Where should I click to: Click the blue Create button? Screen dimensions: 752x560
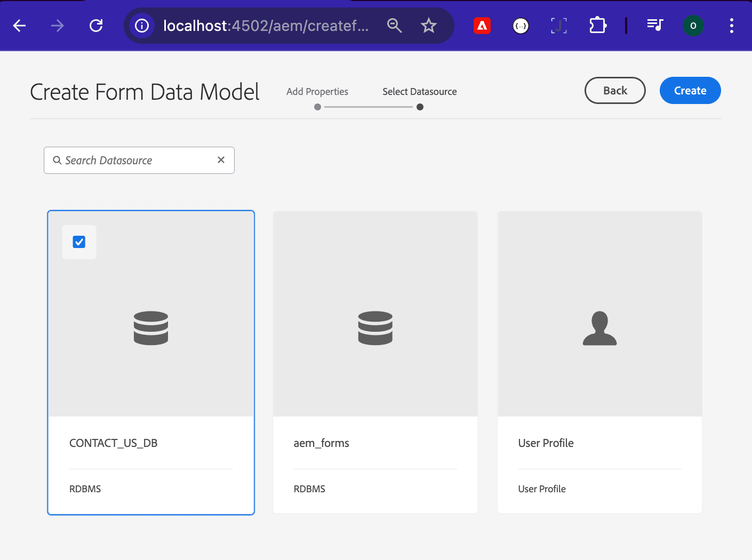(x=690, y=91)
